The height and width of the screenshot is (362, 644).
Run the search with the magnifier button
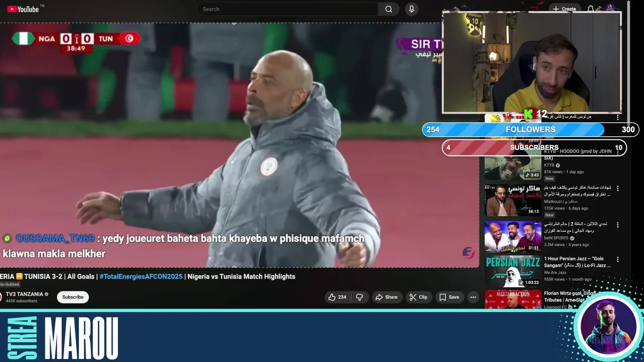(388, 9)
